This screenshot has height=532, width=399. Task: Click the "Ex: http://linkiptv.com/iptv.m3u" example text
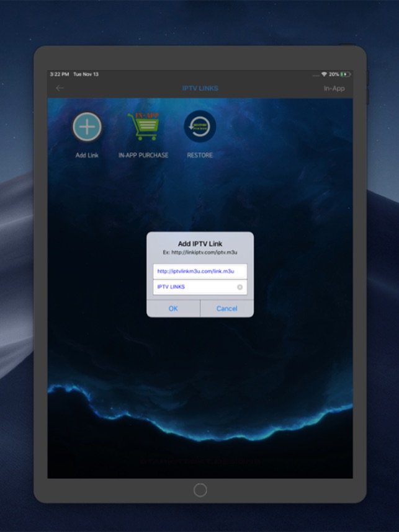(x=200, y=252)
